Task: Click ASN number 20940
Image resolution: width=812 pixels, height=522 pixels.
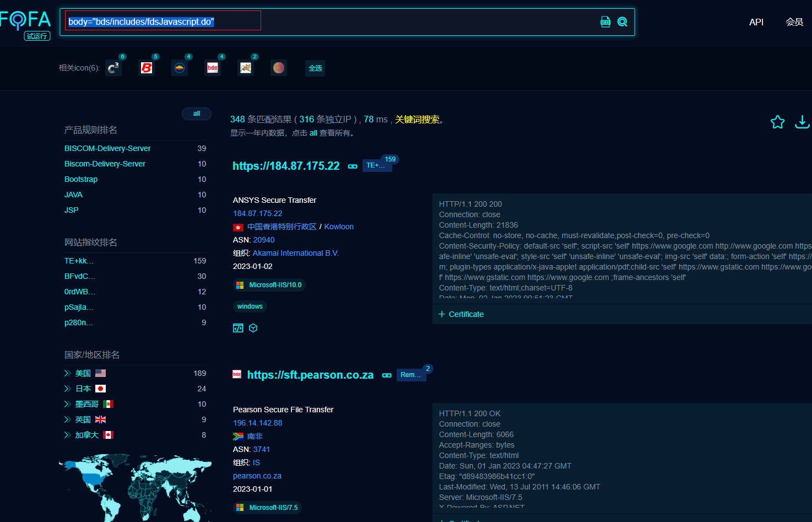Action: 264,240
